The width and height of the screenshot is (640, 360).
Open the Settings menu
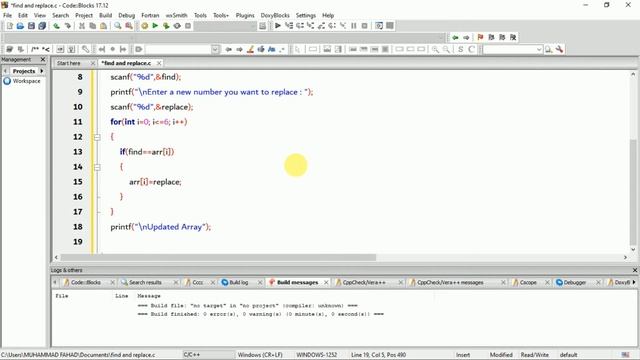[x=306, y=15]
